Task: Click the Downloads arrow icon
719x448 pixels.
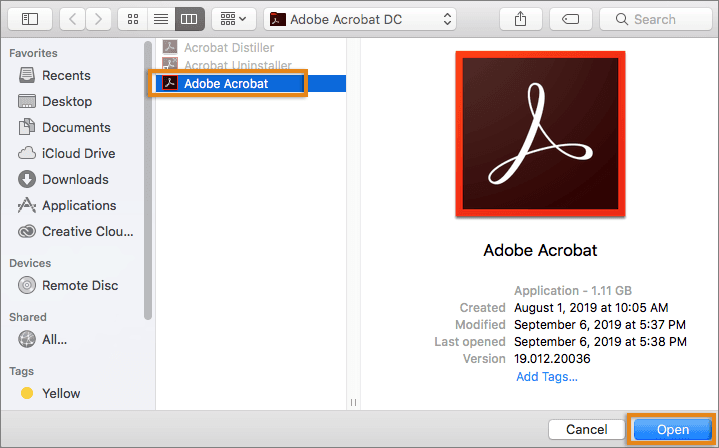Action: [27, 179]
